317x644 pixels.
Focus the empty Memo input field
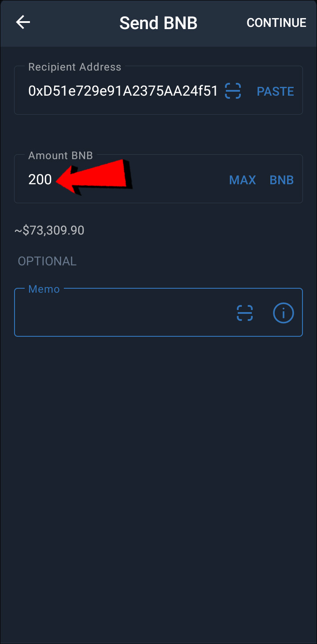click(158, 313)
